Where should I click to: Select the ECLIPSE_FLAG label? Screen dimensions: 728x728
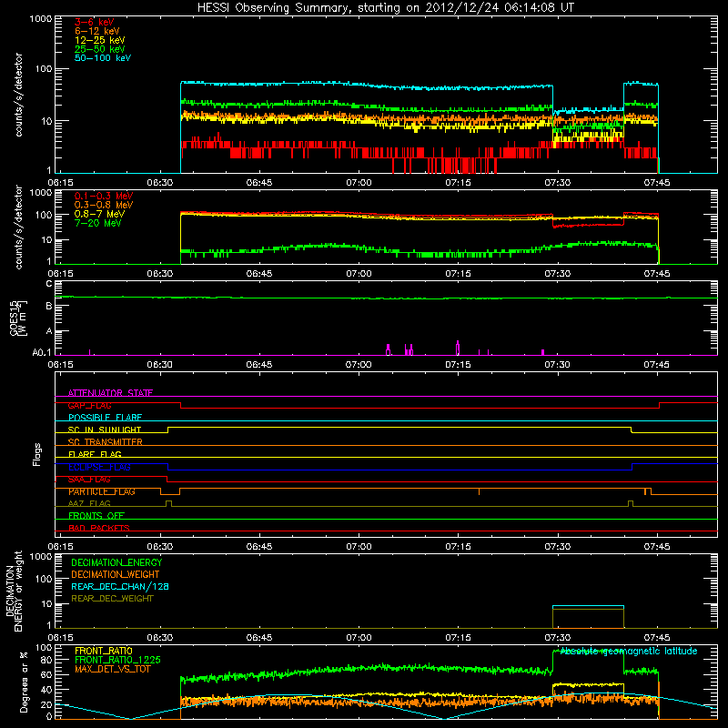tap(100, 467)
